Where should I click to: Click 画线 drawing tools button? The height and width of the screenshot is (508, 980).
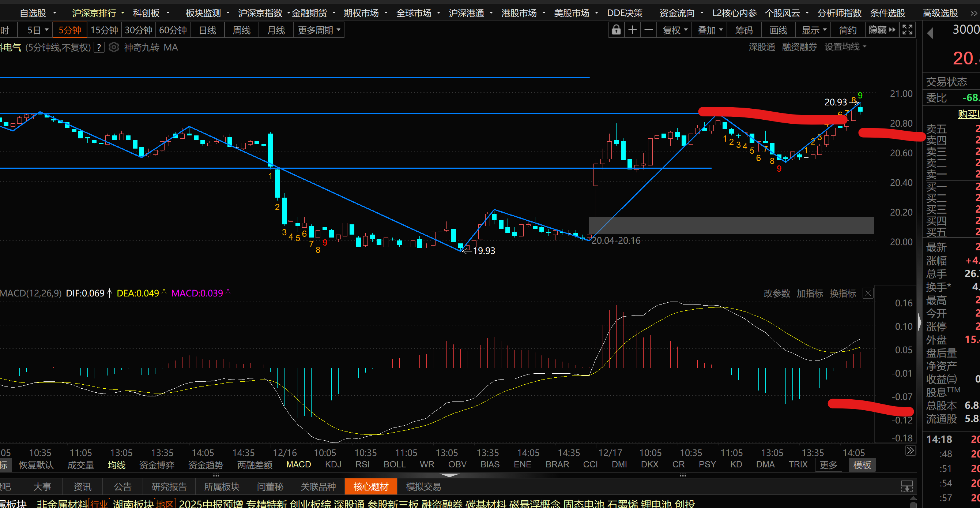(x=778, y=30)
